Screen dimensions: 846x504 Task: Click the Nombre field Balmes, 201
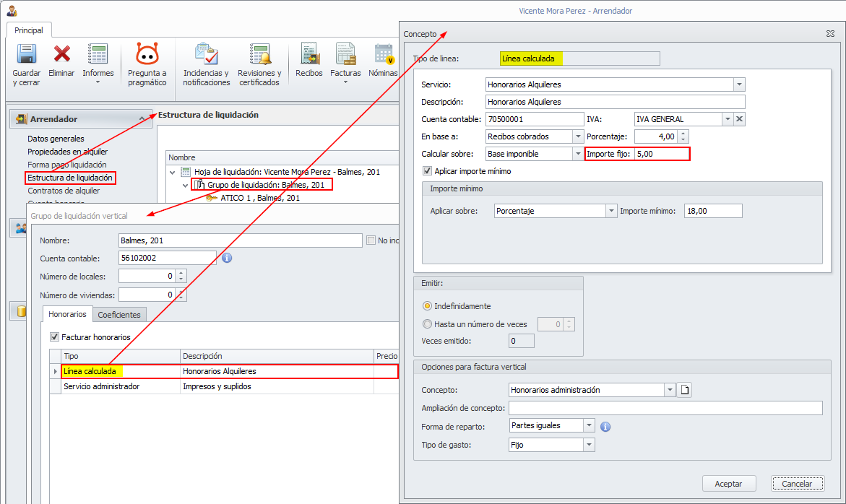[240, 240]
